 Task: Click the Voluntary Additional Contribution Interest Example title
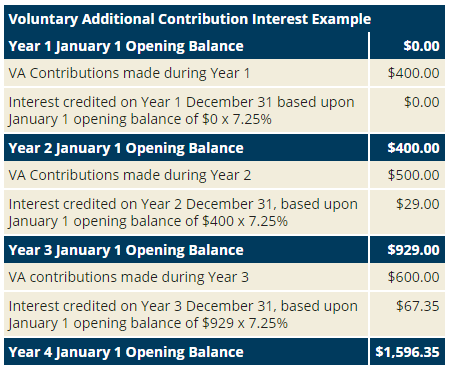point(190,19)
